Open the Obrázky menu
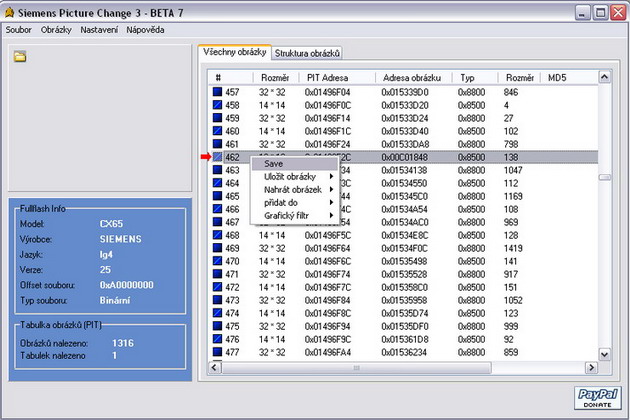Image resolution: width=630 pixels, height=420 pixels. 56,30
